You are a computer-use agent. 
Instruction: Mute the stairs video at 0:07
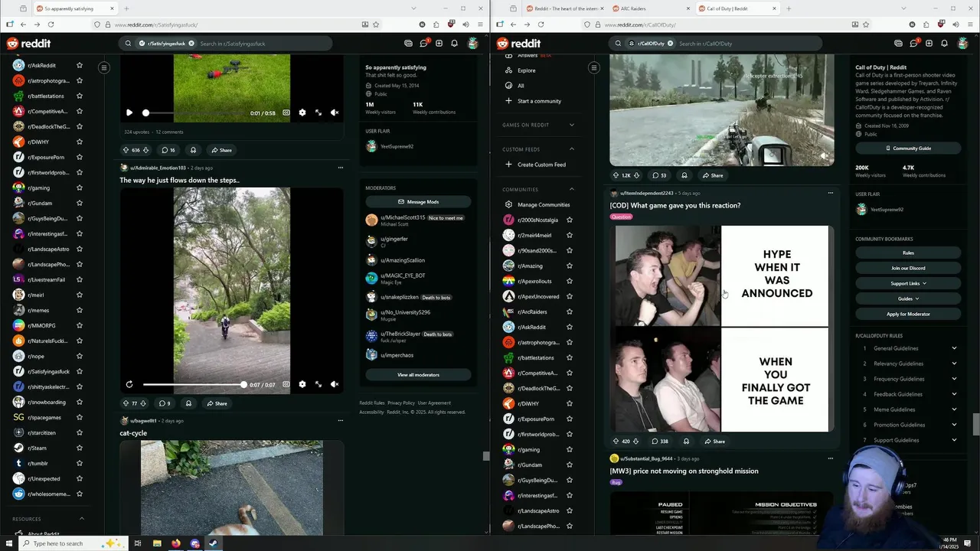point(335,384)
